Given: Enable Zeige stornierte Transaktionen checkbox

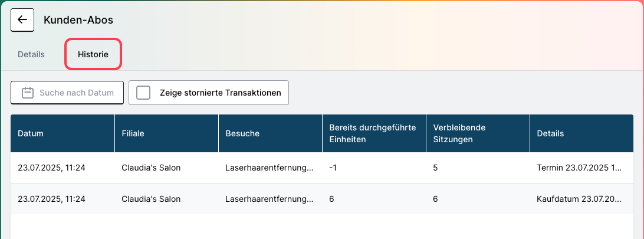Looking at the screenshot, I should (143, 93).
